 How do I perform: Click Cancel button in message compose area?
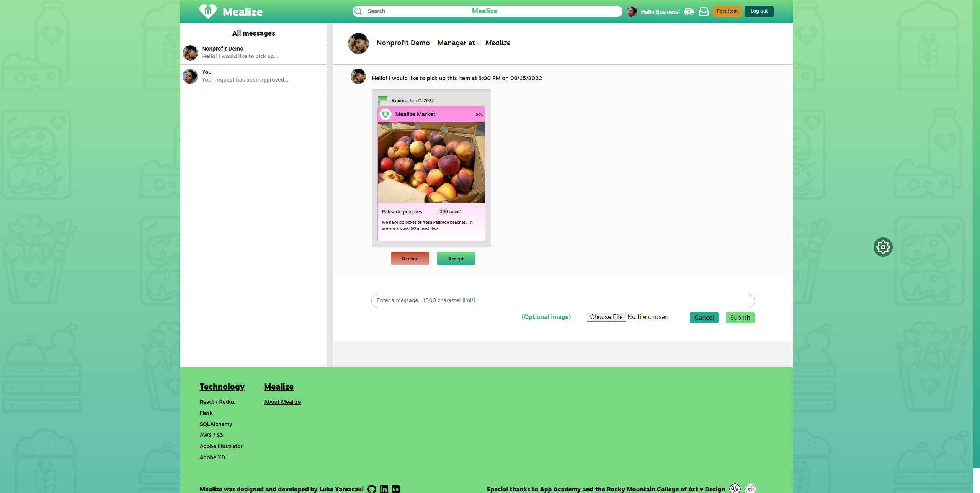[704, 317]
